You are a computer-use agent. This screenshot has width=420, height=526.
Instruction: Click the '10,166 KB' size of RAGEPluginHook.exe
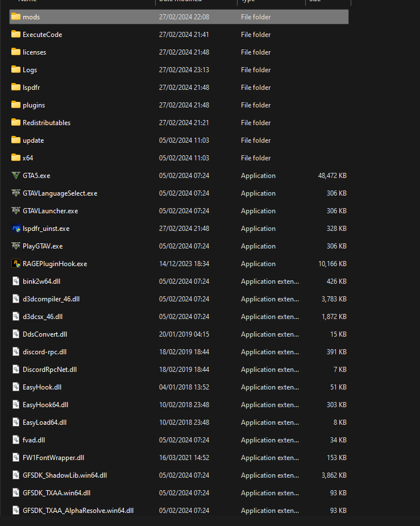coord(332,264)
